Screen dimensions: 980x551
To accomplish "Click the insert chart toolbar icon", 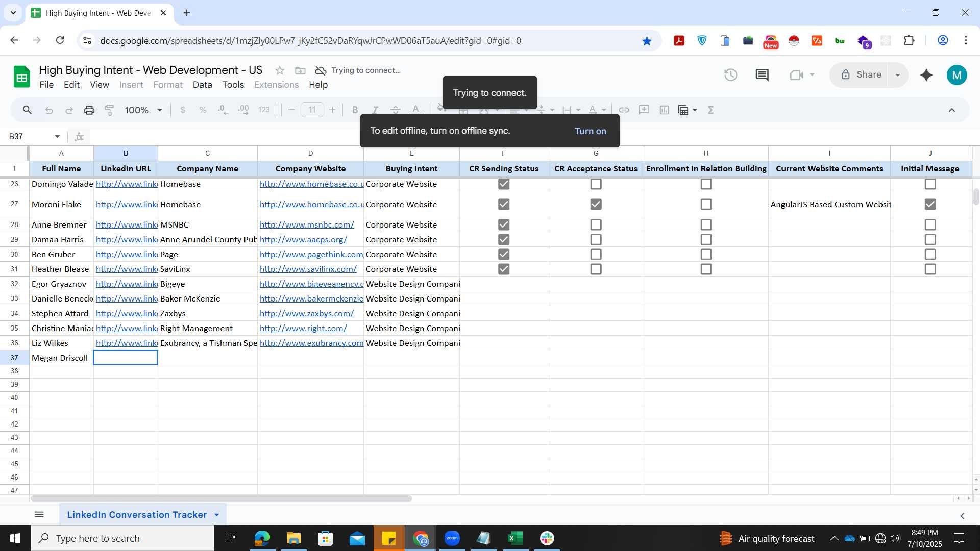I will [x=664, y=110].
